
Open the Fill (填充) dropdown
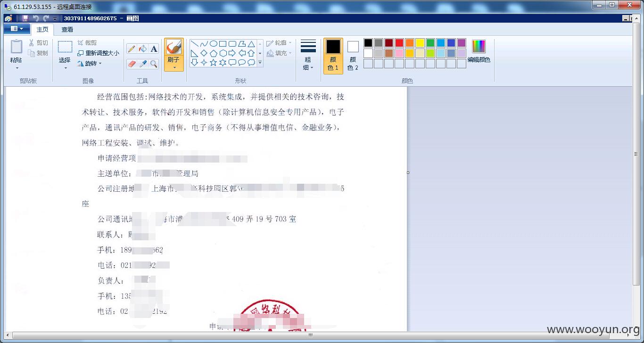pos(279,53)
